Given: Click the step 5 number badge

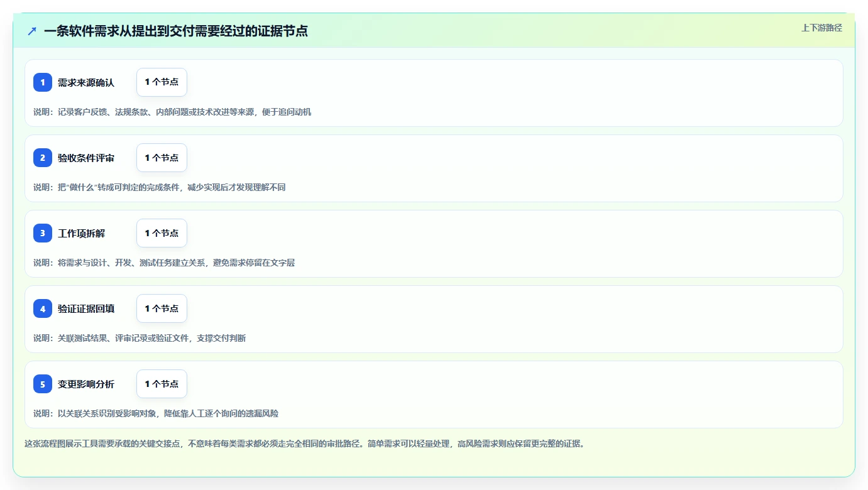Looking at the screenshot, I should pos(43,384).
